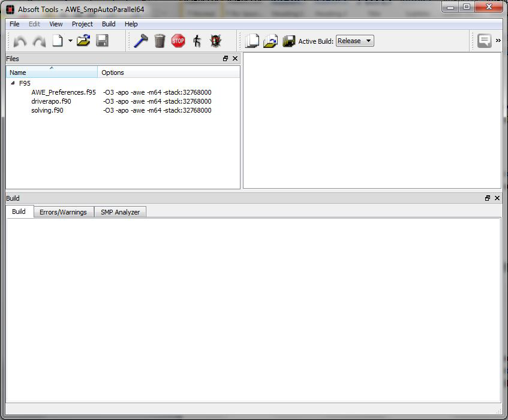Open the File menu
This screenshot has width=508, height=420.
pos(14,24)
